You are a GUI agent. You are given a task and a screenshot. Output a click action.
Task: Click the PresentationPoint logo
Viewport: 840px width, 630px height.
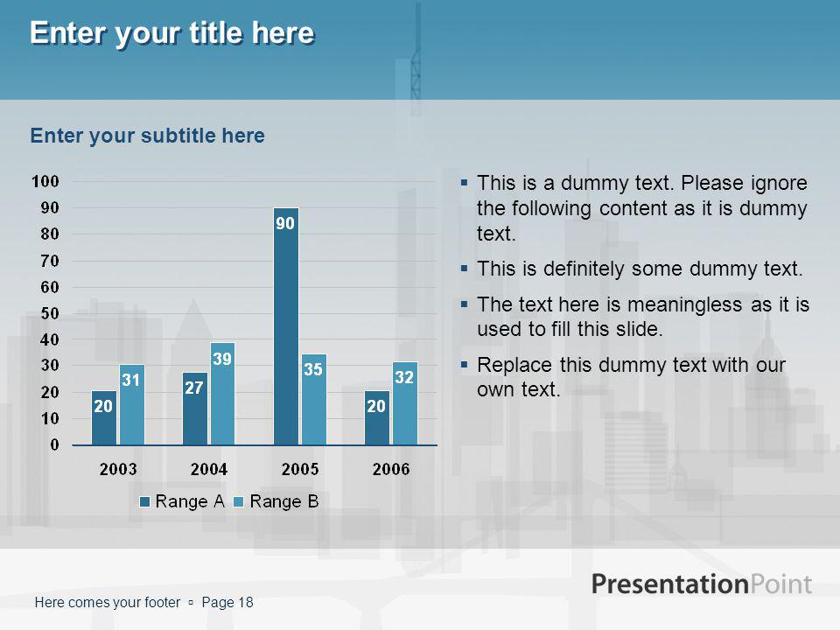click(702, 584)
